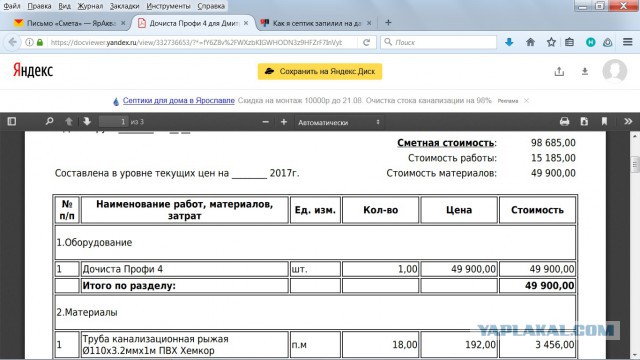Open a new browser tab
640x360 pixels.
388,23
